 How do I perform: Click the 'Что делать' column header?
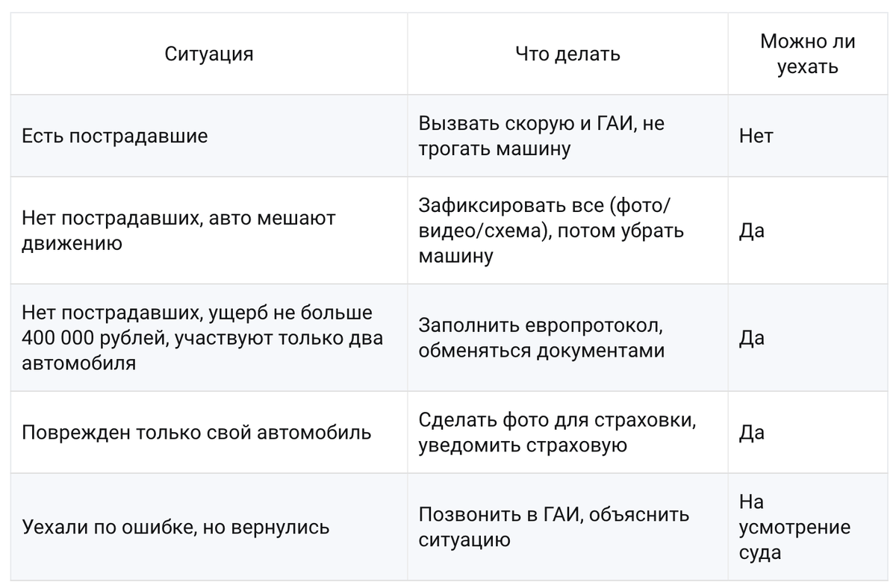click(567, 54)
